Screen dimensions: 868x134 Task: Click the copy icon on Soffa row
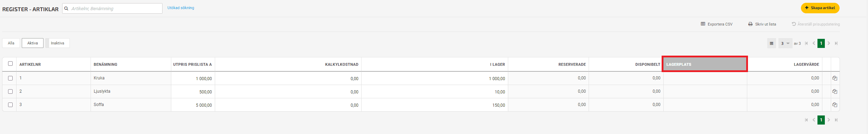(835, 105)
